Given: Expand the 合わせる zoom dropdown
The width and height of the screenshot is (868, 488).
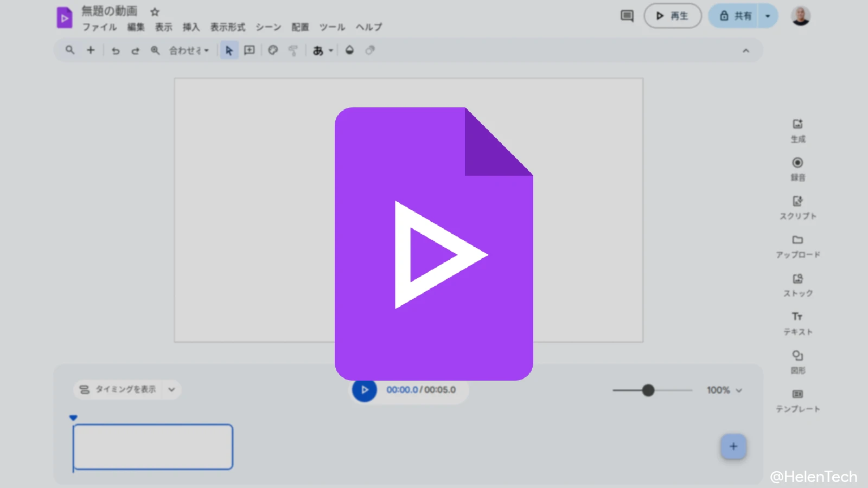Looking at the screenshot, I should tap(189, 50).
